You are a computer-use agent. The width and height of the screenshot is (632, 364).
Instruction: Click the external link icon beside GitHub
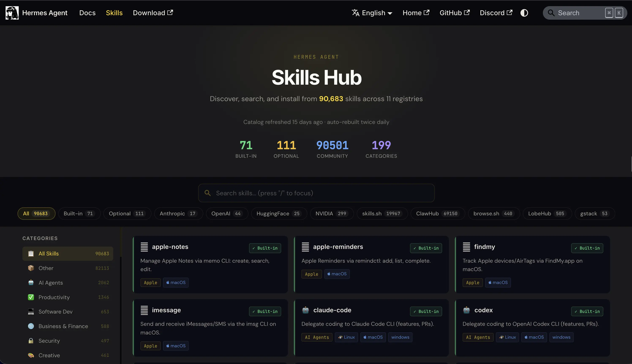coord(467,12)
